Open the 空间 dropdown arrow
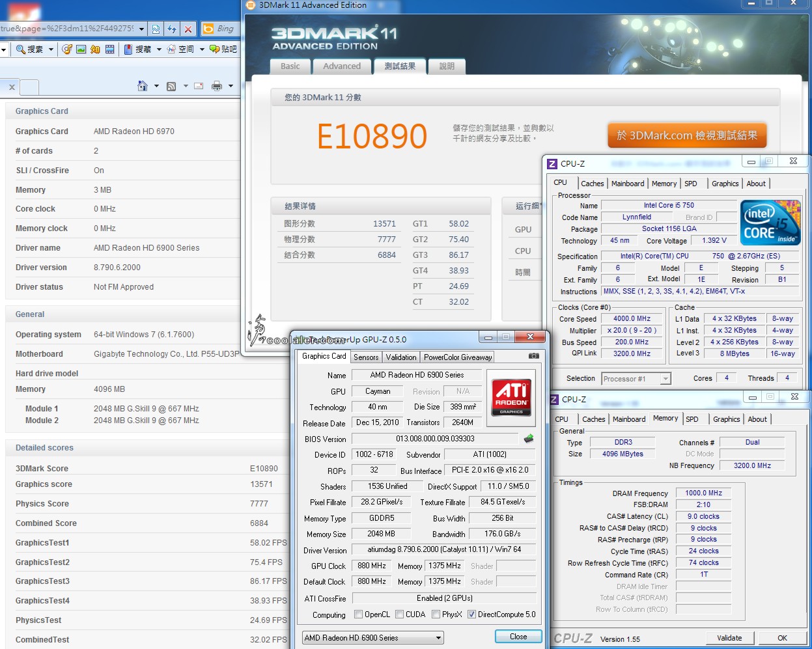Screen dimensions: 812x649 (202, 49)
